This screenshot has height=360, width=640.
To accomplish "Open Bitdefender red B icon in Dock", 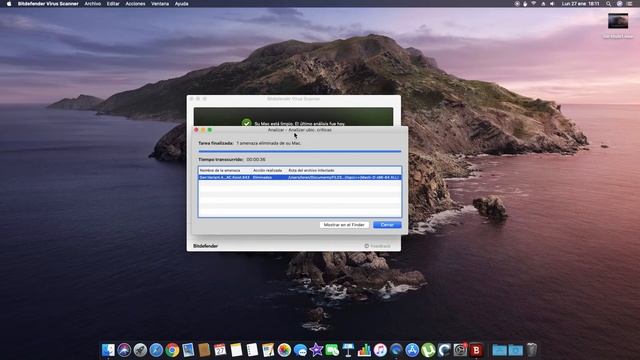I will coord(476,350).
